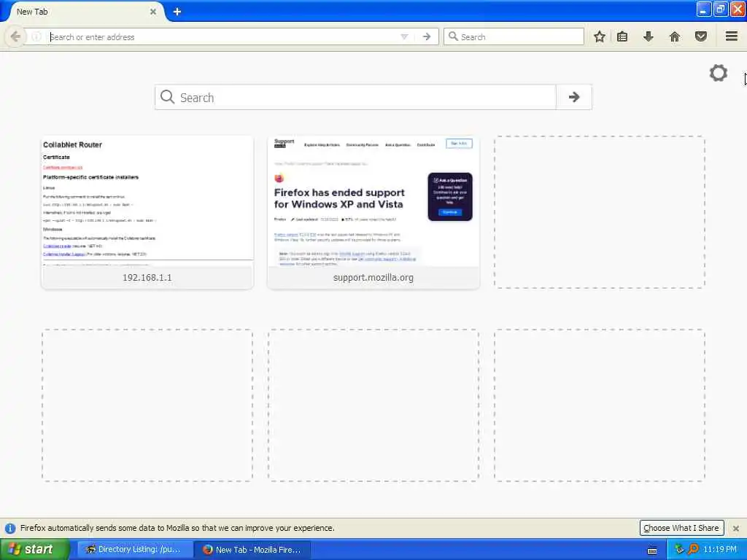
Task: Click the search magnifier in page search box
Action: pyautogui.click(x=167, y=97)
